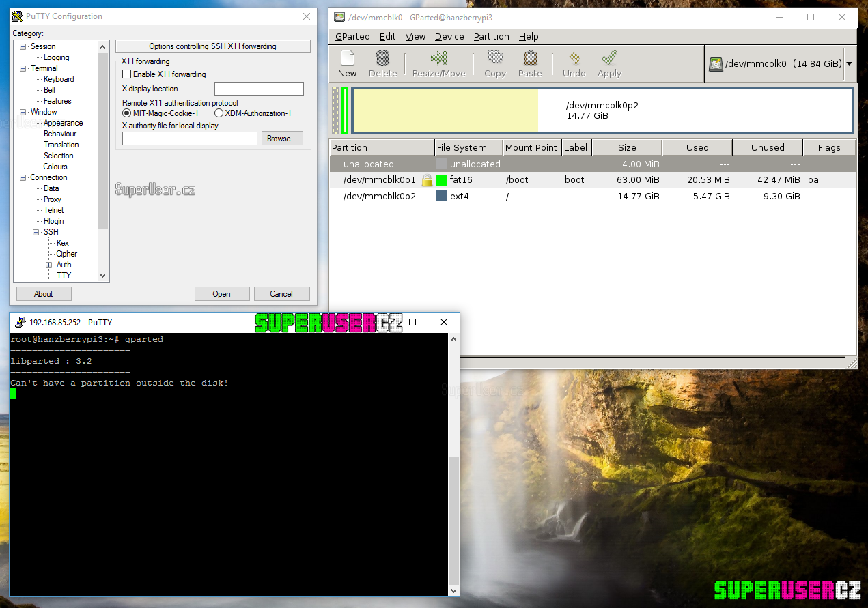Select Proxy in the category tree
The width and height of the screenshot is (868, 608).
tap(53, 199)
